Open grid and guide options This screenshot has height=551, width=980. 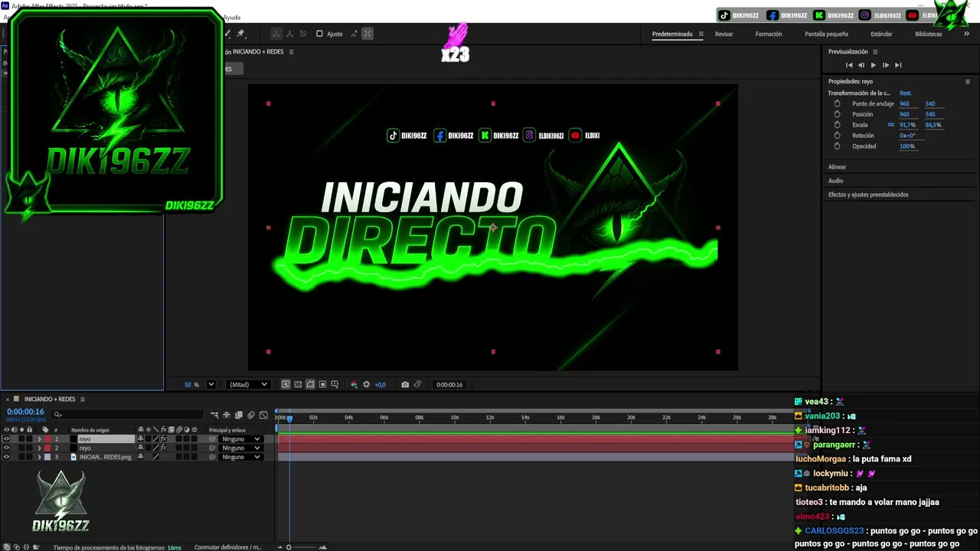point(335,384)
